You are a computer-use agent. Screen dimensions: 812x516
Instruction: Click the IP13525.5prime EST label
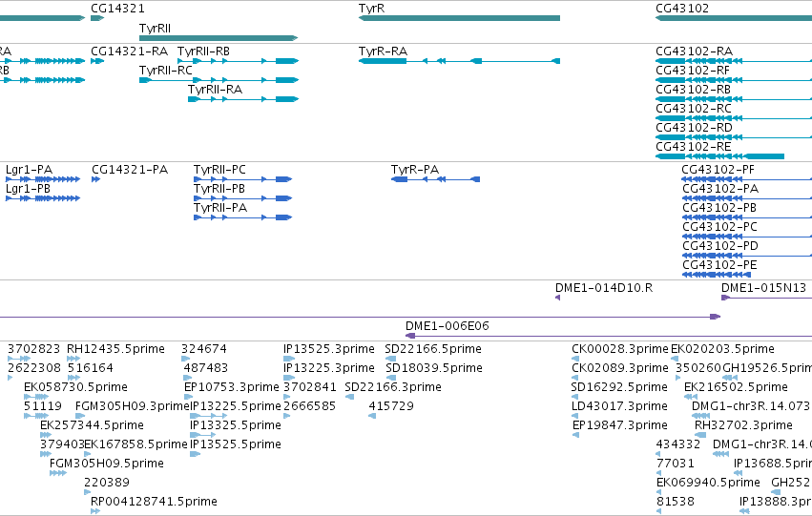point(236,445)
